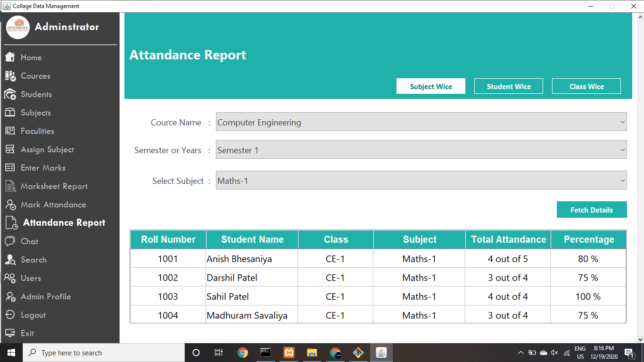This screenshot has height=362, width=644.
Task: Click roll number 1001 cell
Action: click(x=168, y=259)
